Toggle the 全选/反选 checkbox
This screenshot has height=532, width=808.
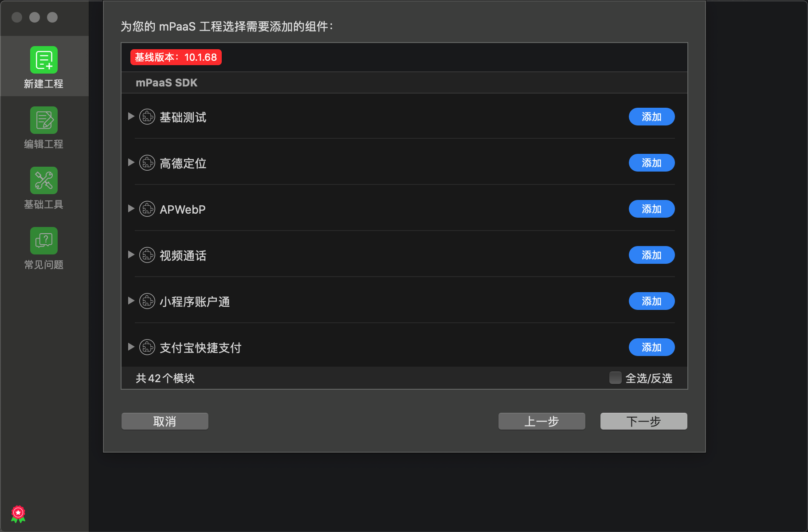(615, 378)
